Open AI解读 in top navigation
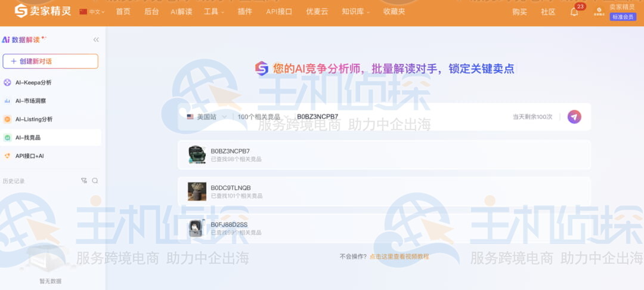Screen dimensions: 644x290 181,12
